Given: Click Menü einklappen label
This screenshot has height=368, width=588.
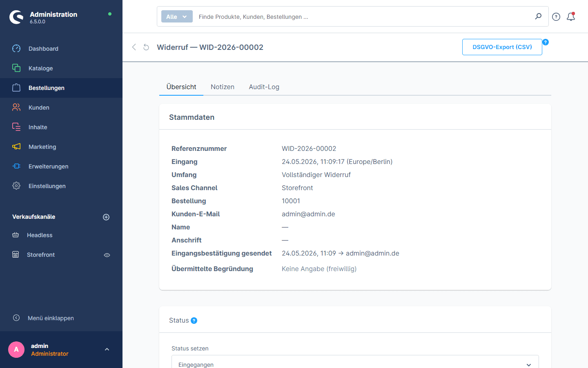Looking at the screenshot, I should pos(51,318).
